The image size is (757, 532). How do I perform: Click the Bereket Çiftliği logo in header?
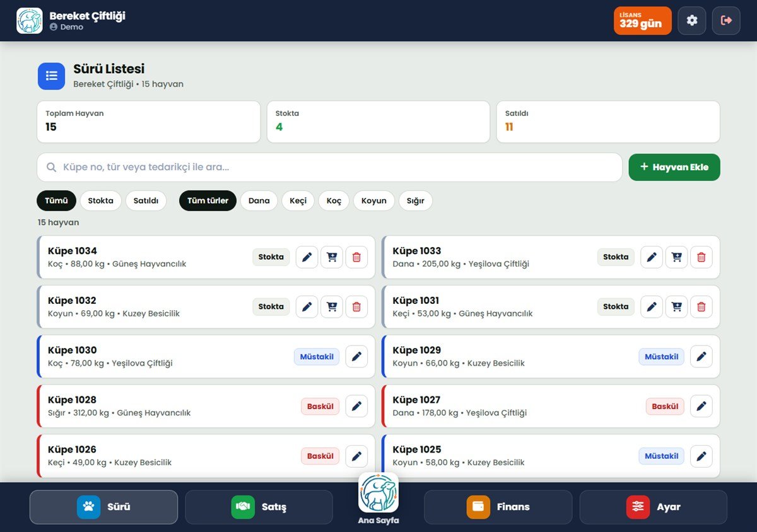click(30, 21)
